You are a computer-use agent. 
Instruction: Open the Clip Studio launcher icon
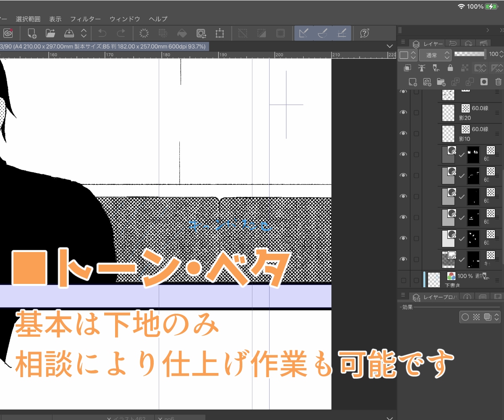(8, 33)
